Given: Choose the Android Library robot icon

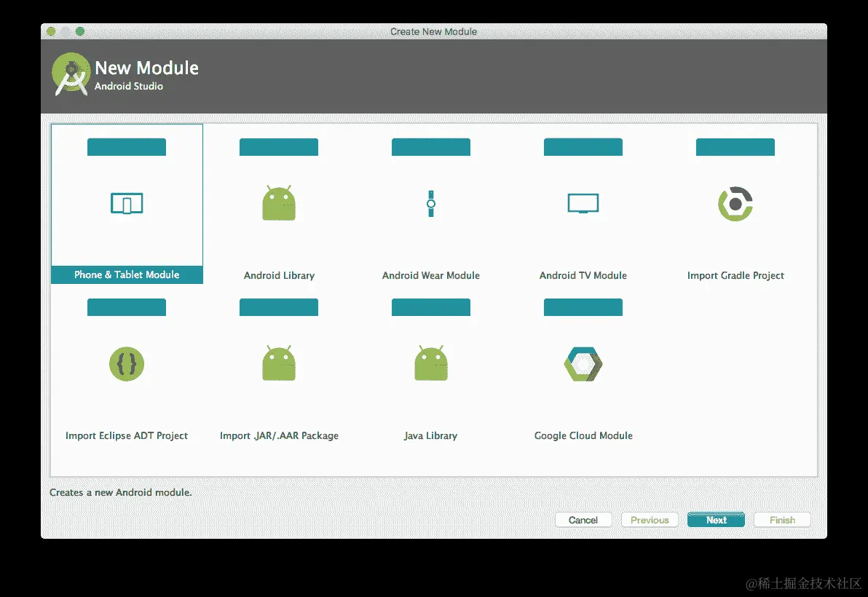Looking at the screenshot, I should tap(279, 202).
